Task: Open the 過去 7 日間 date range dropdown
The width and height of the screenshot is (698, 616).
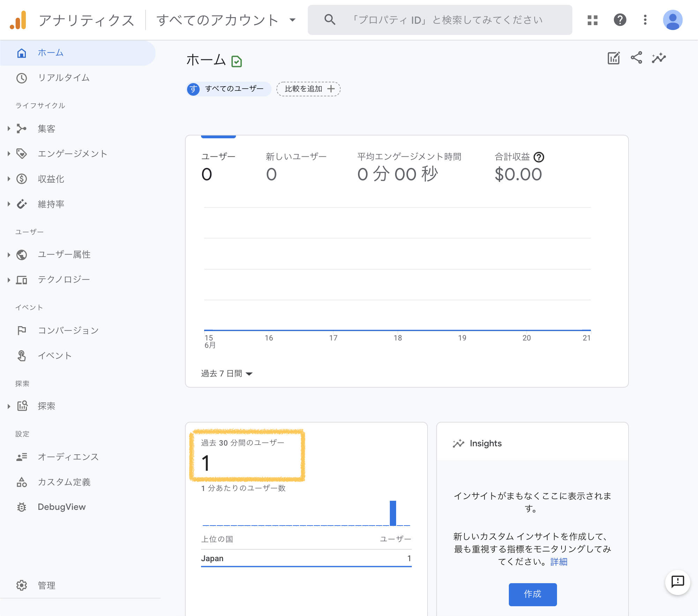Action: (x=227, y=374)
